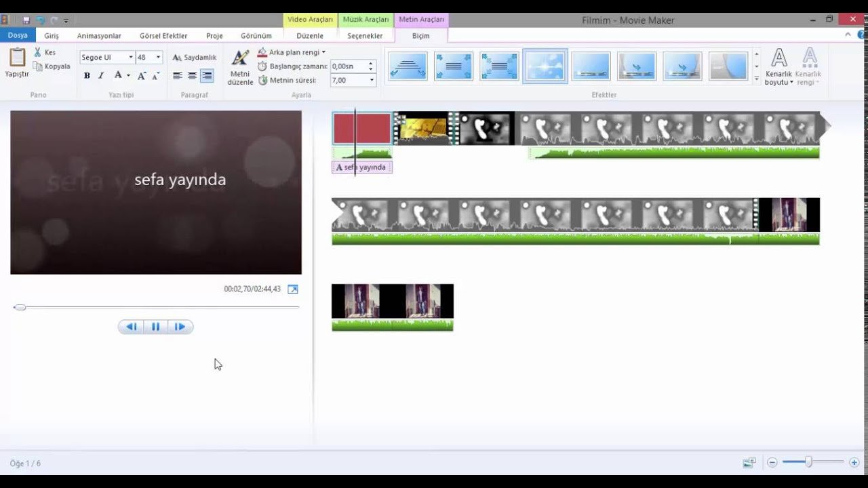Click Arka plan rengi button
868x488 pixels.
click(292, 52)
